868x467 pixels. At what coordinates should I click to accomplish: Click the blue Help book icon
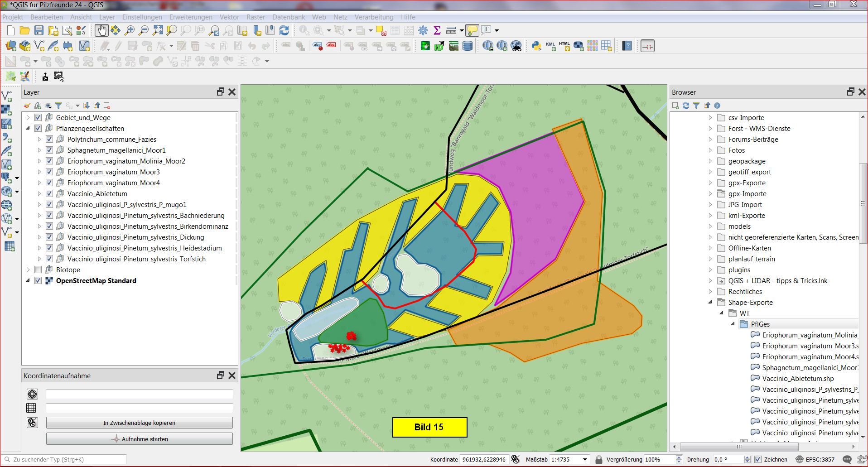[x=627, y=46]
